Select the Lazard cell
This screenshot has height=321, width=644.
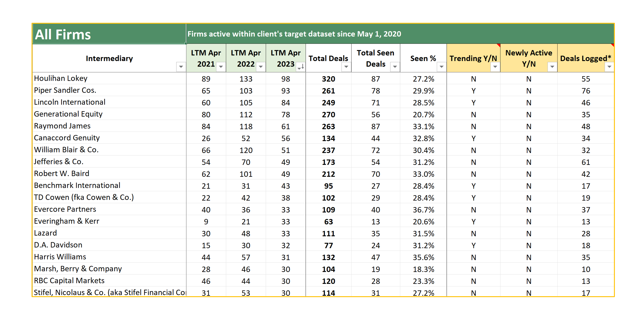[x=109, y=233]
